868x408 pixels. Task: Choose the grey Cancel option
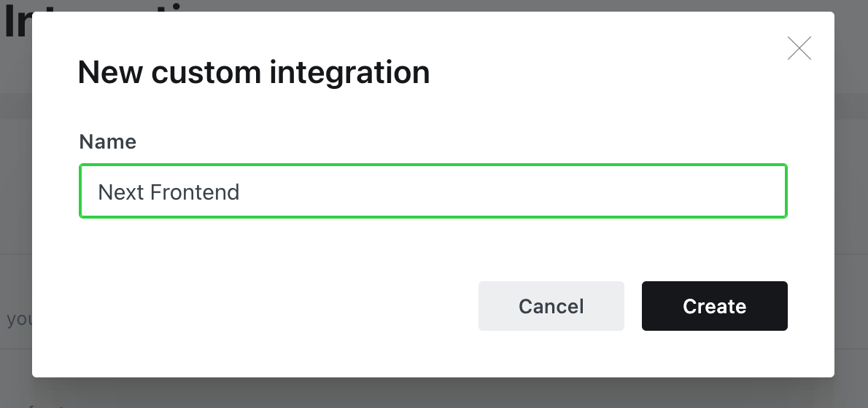tap(551, 306)
